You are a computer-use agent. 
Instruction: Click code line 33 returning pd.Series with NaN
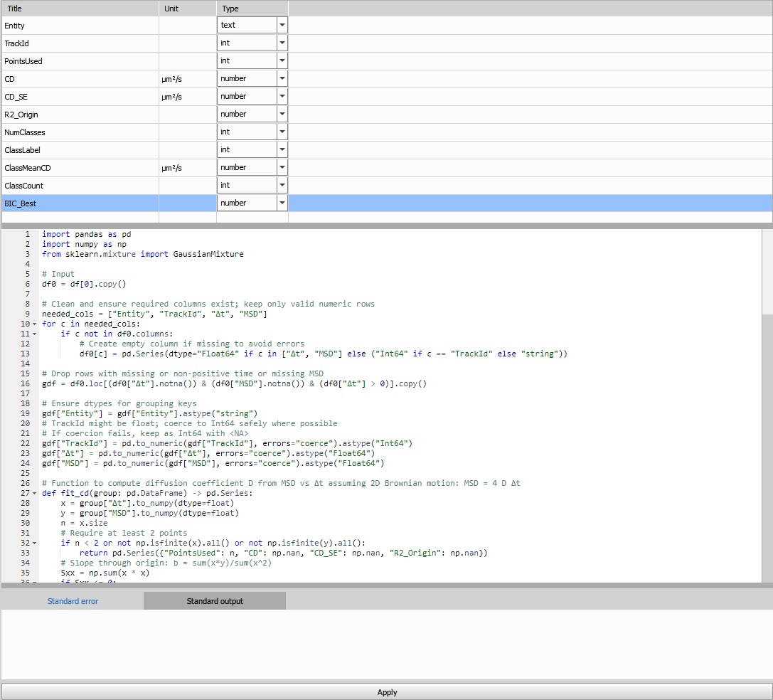point(284,553)
